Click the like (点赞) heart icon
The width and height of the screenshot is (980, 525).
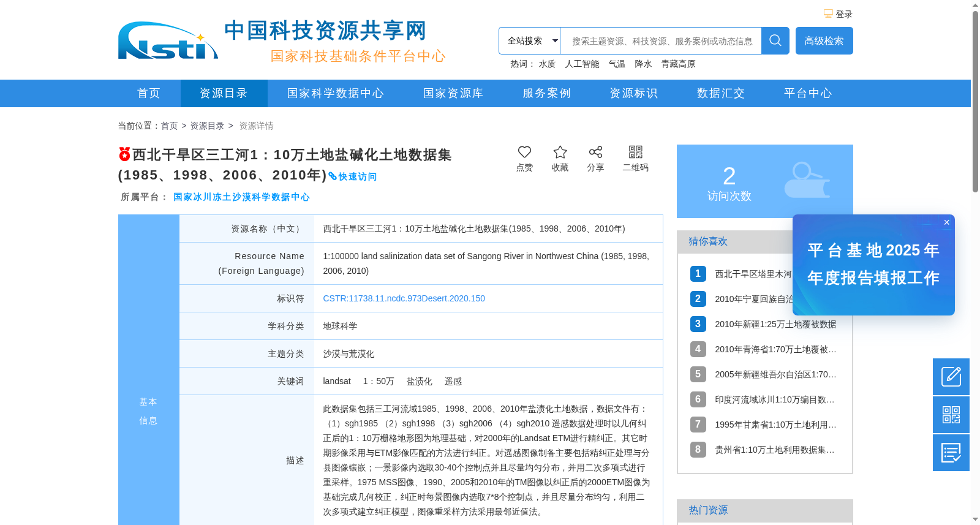pyautogui.click(x=524, y=152)
